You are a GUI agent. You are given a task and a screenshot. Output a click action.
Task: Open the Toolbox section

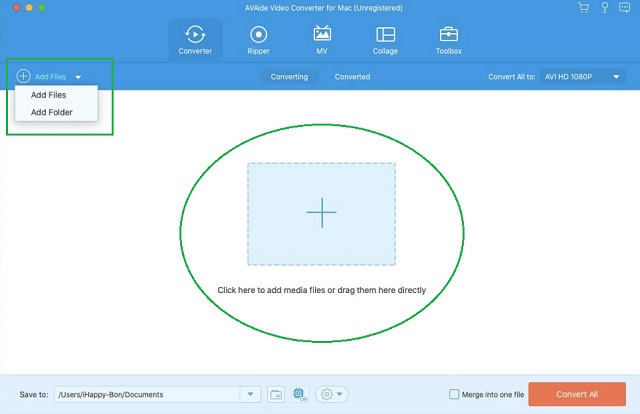point(449,40)
